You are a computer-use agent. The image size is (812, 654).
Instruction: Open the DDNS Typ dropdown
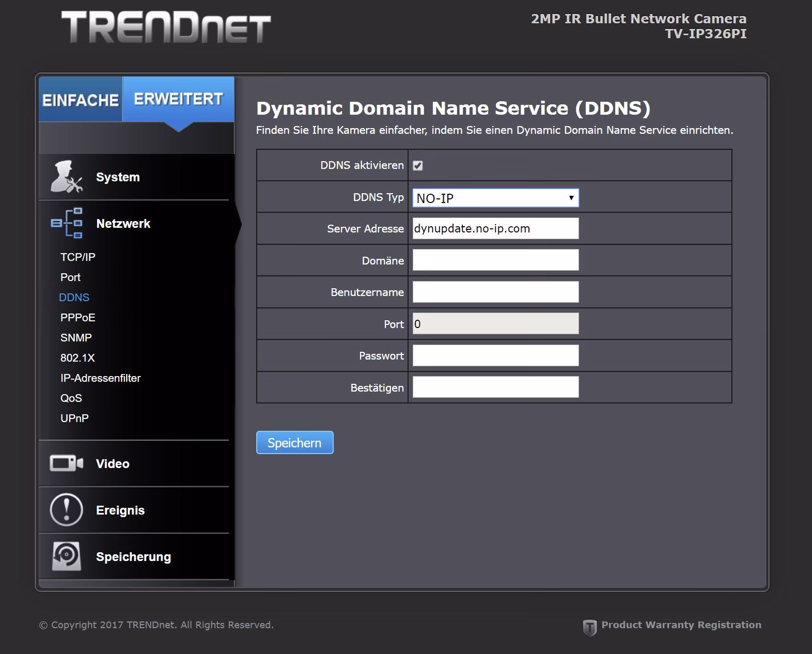pyautogui.click(x=495, y=198)
